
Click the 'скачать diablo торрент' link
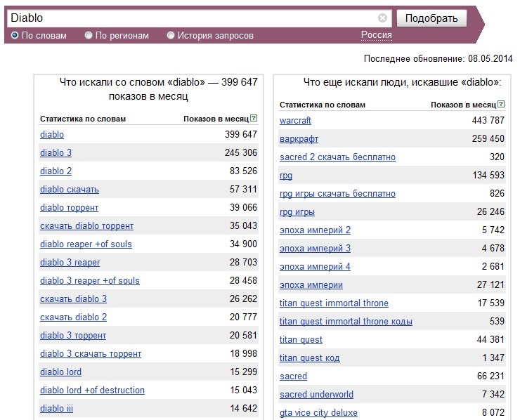[87, 225]
